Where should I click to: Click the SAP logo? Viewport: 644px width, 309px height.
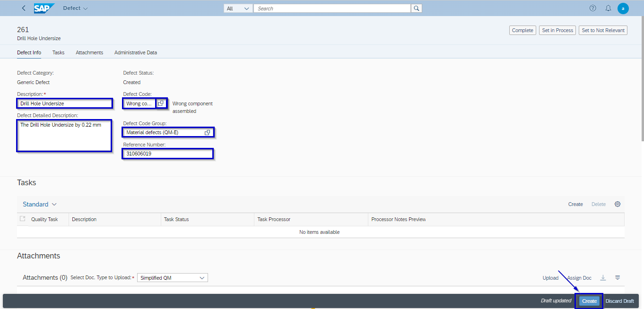click(44, 9)
